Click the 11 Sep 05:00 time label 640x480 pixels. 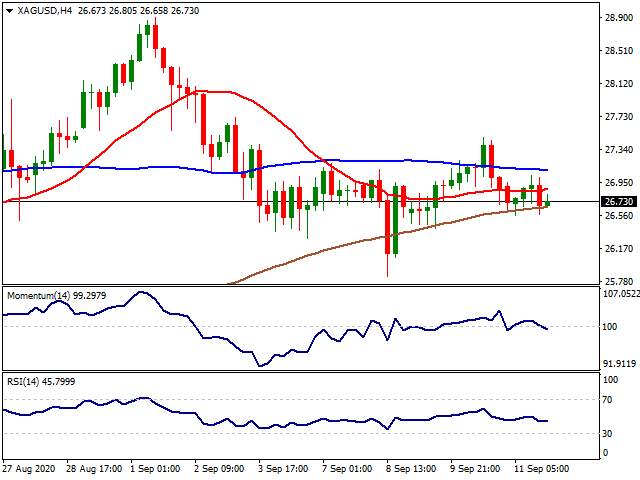click(x=541, y=468)
